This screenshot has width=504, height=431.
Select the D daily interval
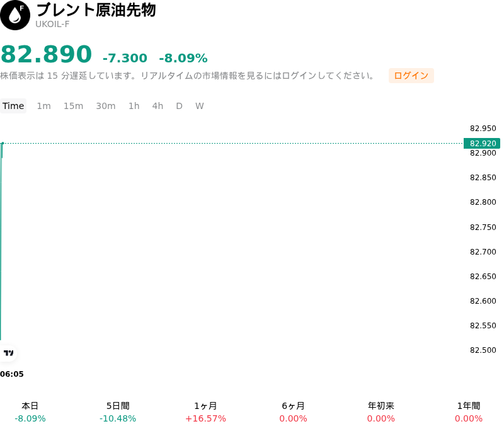pyautogui.click(x=180, y=106)
